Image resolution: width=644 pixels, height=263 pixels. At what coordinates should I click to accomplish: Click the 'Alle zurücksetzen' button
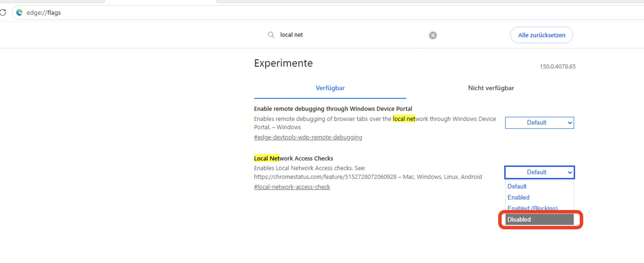click(541, 35)
